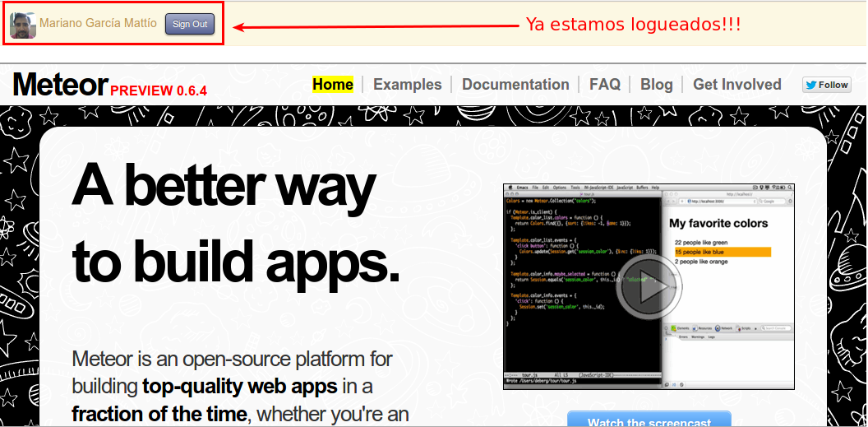
Task: Click the "top-quality web apps" bold text
Action: 240,386
